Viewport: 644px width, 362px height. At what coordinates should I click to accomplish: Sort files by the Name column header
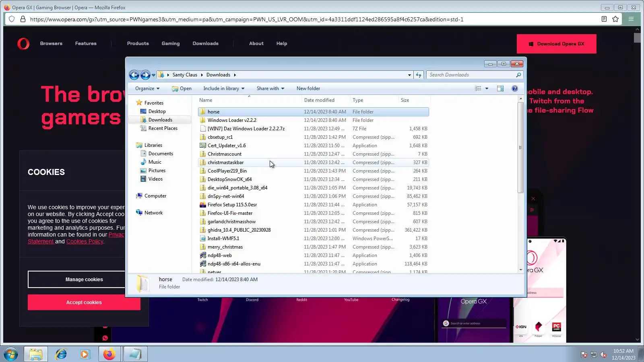(250, 100)
